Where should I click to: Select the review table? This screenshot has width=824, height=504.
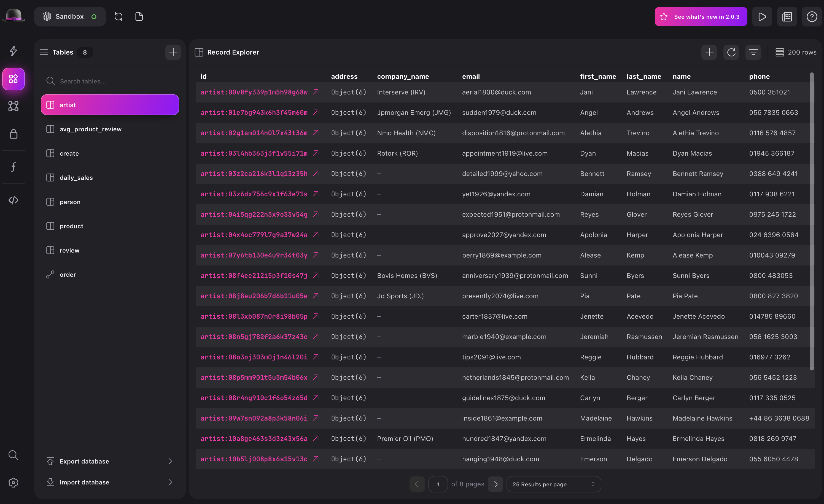click(x=110, y=250)
